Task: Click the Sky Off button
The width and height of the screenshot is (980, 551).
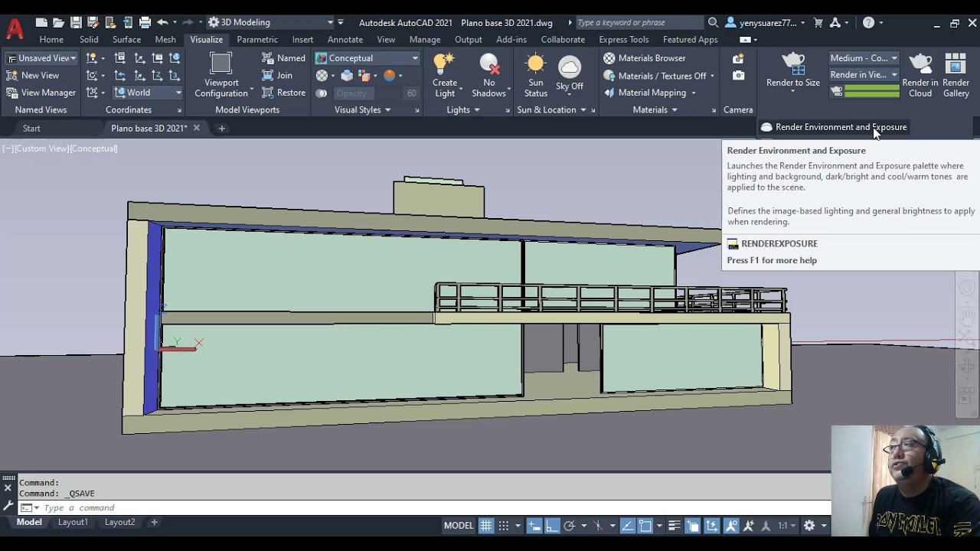Action: point(569,74)
